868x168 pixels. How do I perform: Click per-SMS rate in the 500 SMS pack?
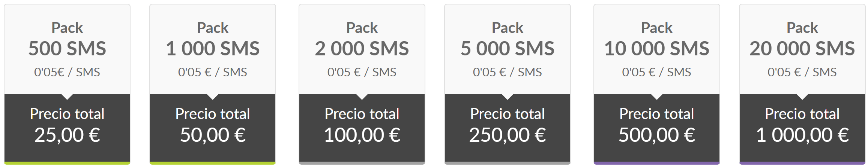67,72
